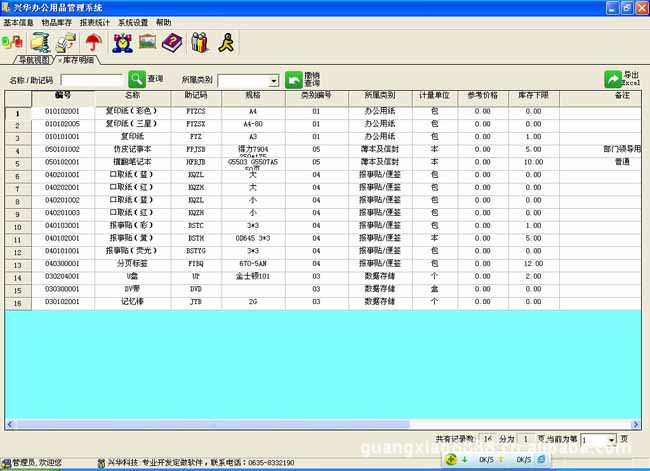Click the 10.00 stock lower limit cell
650x471 pixels.
[534, 162]
